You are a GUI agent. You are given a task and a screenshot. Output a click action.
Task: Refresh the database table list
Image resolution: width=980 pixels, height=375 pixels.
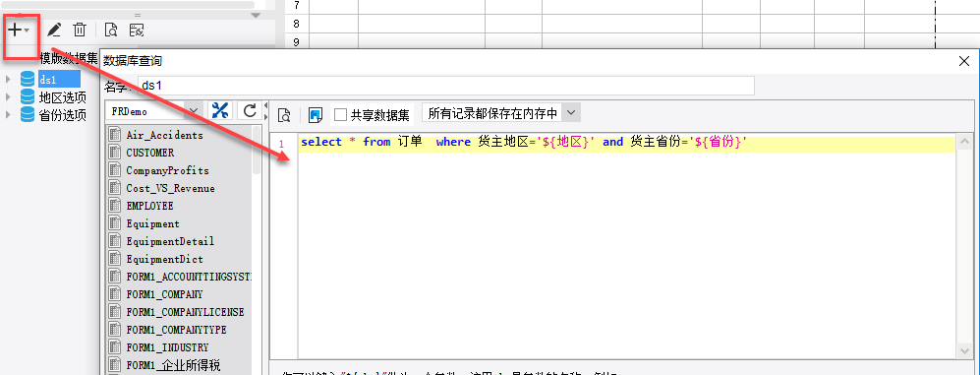click(249, 111)
